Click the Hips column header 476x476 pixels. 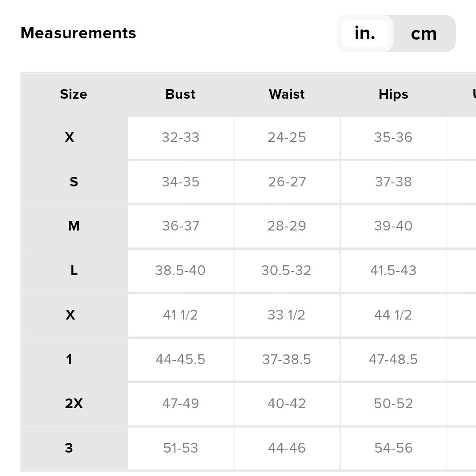394,94
